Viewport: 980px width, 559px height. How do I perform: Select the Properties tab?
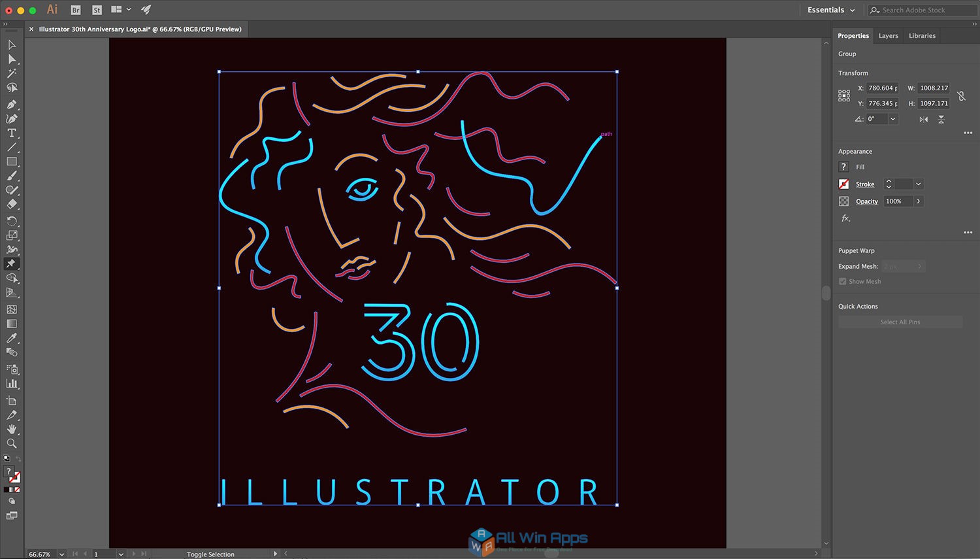[853, 36]
